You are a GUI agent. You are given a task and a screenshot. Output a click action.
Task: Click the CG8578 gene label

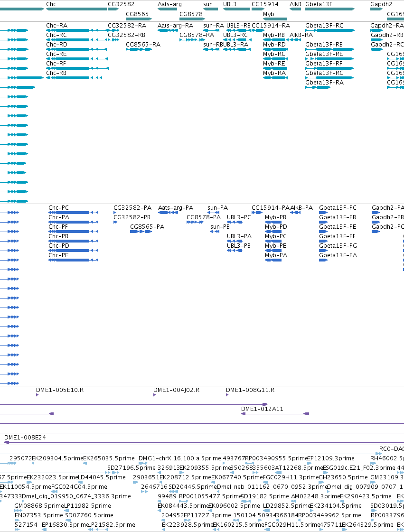(x=191, y=14)
